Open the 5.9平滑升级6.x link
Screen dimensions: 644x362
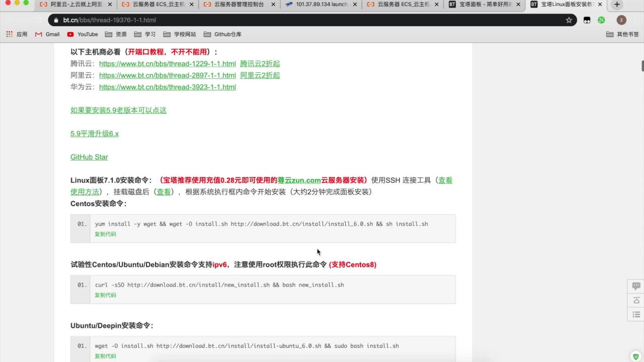(95, 134)
